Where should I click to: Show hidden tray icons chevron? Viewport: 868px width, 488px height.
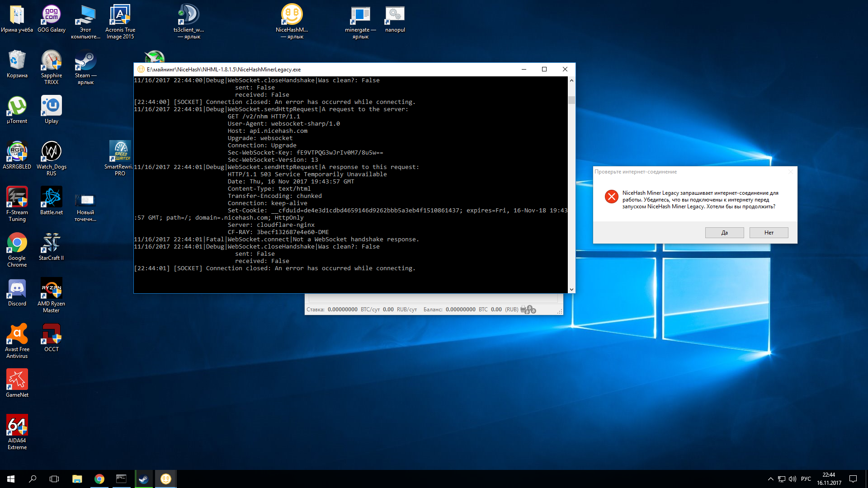(x=770, y=479)
